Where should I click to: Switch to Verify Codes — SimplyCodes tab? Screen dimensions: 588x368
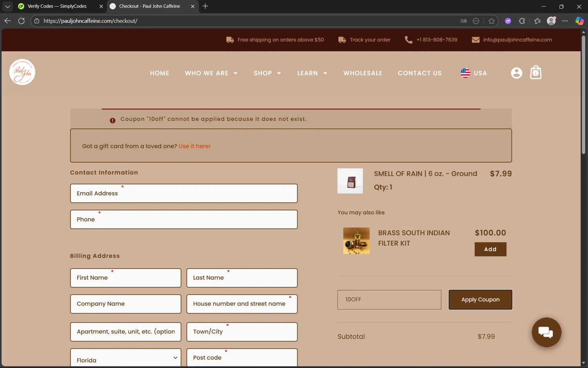point(57,6)
